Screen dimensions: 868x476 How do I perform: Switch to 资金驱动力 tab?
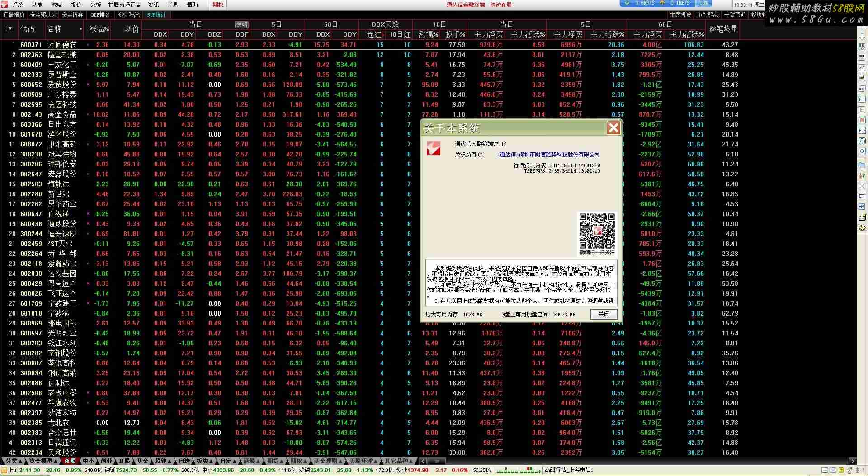[x=43, y=15]
